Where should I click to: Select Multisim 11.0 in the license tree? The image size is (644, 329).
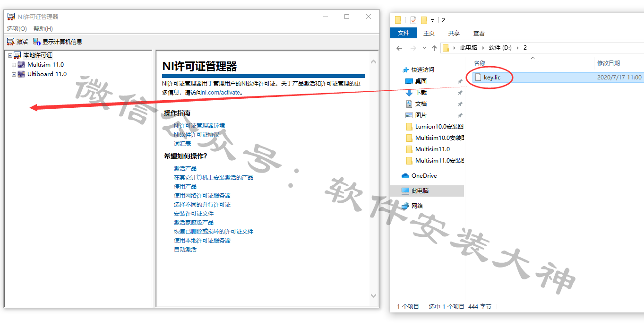point(45,65)
